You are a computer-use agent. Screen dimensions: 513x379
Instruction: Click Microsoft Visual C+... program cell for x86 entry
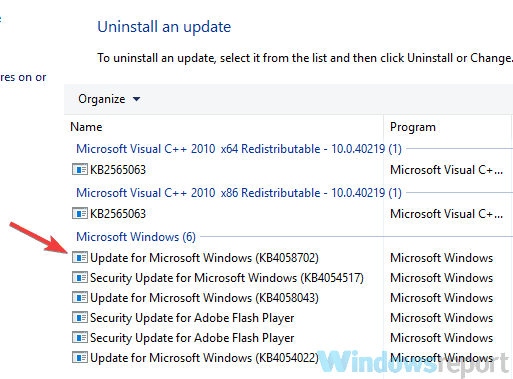click(x=446, y=214)
